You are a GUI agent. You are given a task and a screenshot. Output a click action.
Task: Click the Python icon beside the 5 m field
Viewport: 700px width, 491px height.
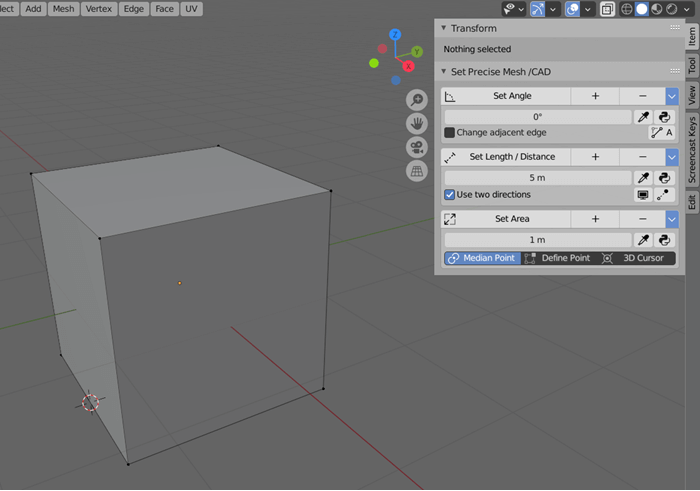click(664, 178)
